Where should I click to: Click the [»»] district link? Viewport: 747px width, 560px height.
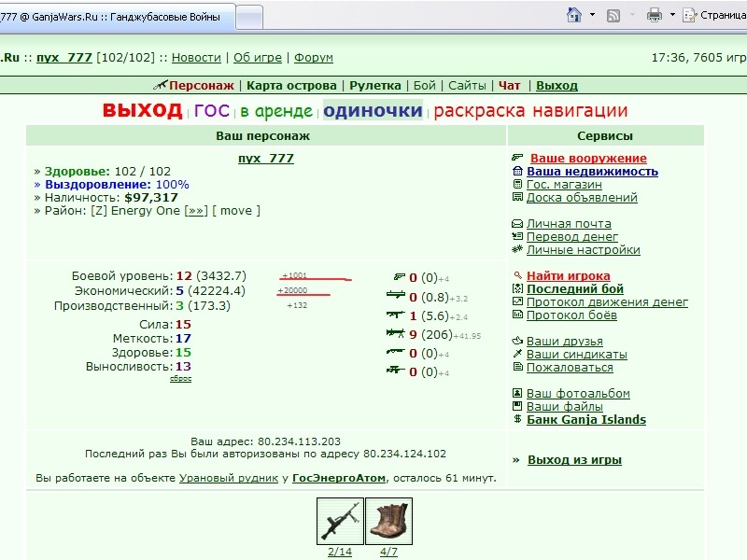coord(196,211)
